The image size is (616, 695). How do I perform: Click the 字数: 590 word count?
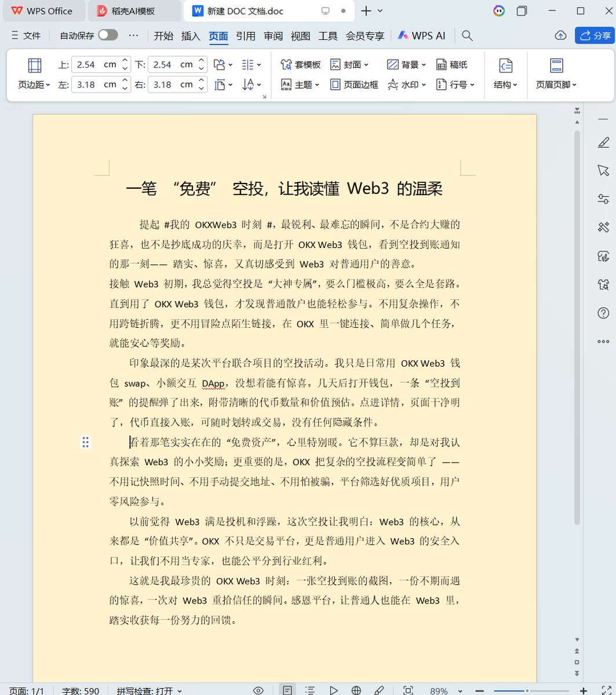[81, 691]
